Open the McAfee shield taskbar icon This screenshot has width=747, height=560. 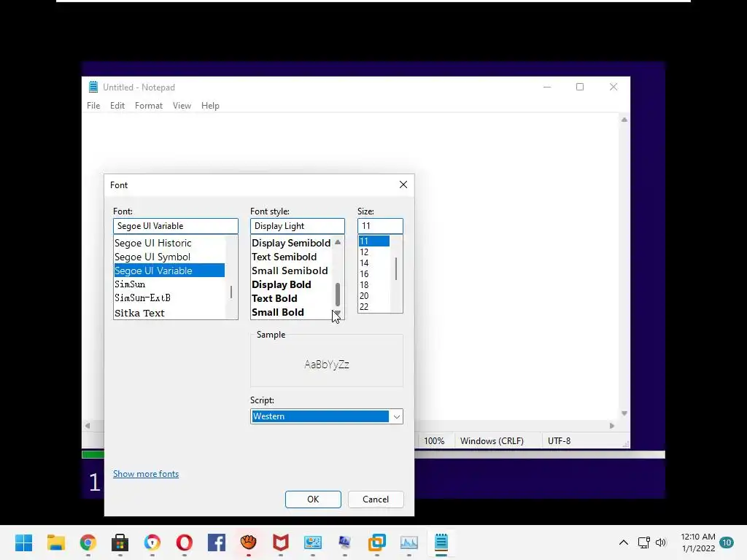coord(281,542)
